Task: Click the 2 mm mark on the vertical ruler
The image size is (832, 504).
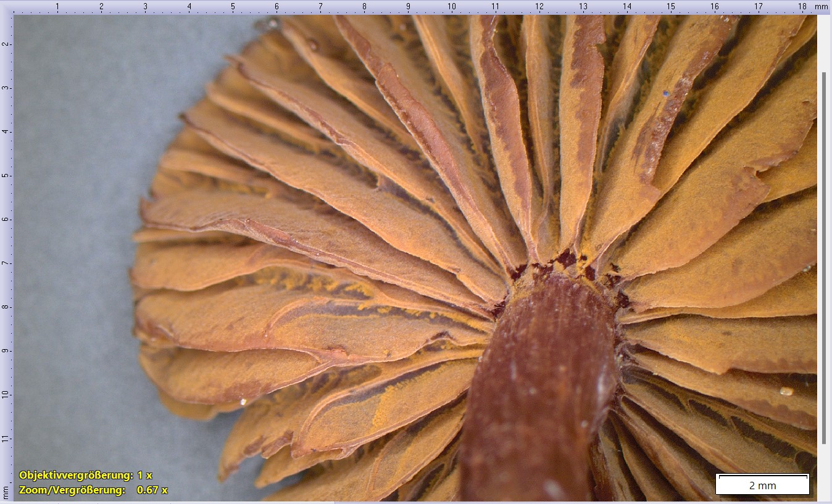Action: (x=6, y=44)
